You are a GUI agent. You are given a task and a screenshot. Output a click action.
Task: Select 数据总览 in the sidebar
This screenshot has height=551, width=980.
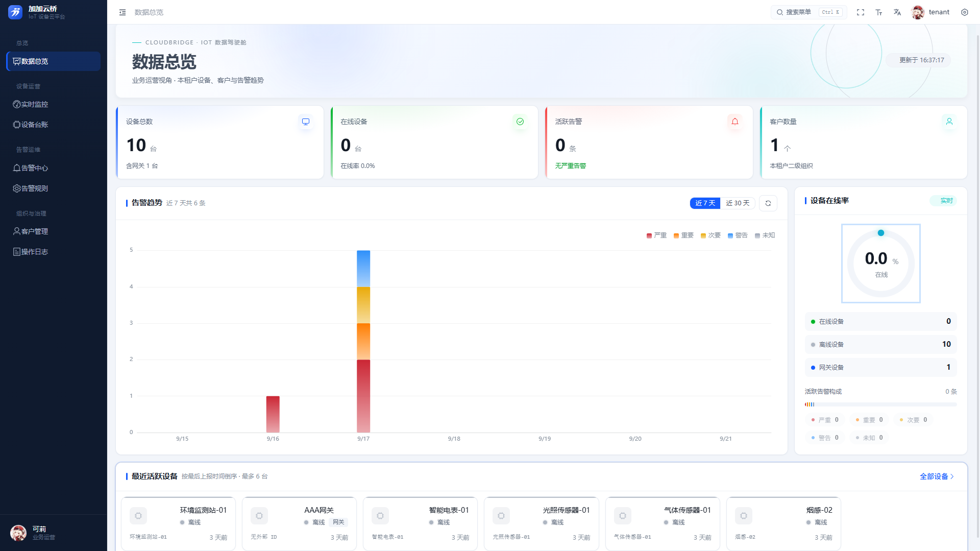click(53, 61)
